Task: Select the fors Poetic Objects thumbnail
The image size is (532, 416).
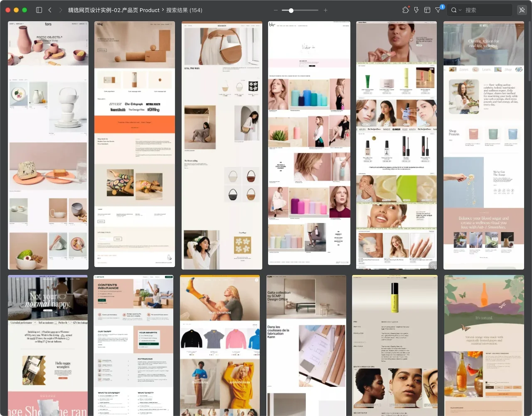Action: coord(48,145)
